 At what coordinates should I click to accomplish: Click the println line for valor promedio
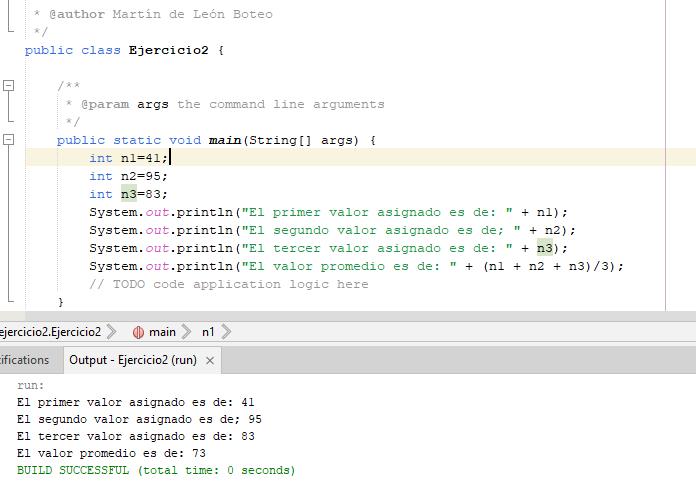coord(356,266)
